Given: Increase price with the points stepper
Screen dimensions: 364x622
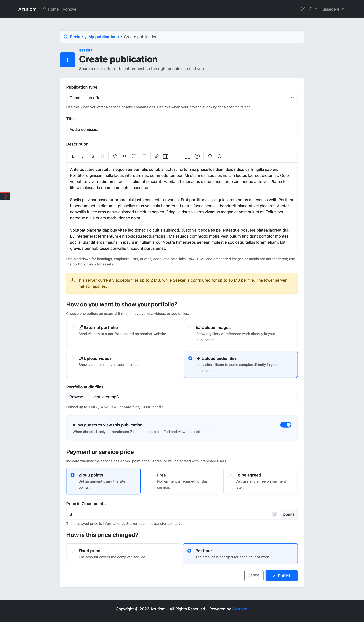Looking at the screenshot, I should 275,513.
